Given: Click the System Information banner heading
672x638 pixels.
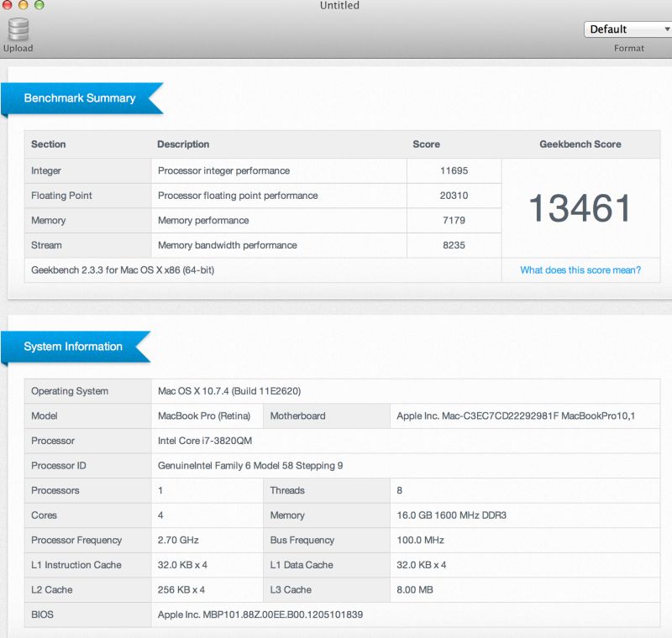Looking at the screenshot, I should tap(73, 347).
